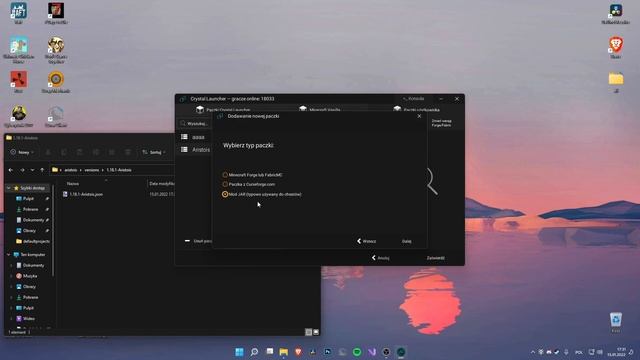This screenshot has height=360, width=640.
Task: Open Nowy dropdown in File Explorer
Action: click(x=22, y=152)
